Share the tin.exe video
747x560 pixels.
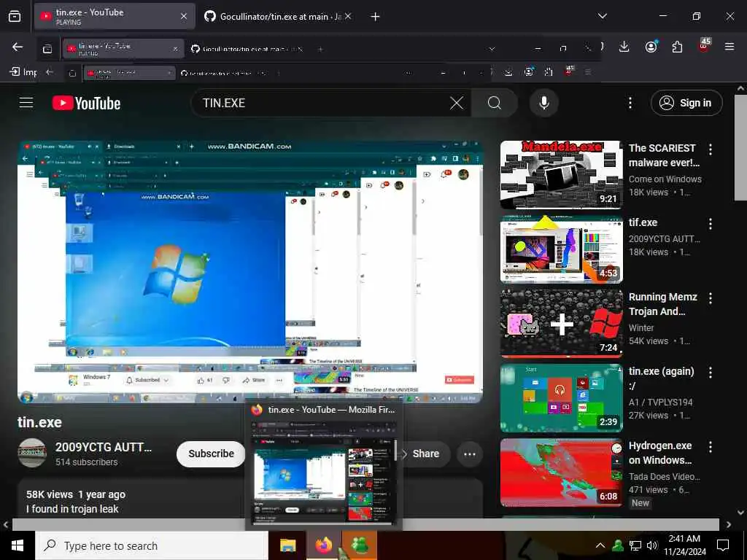click(x=425, y=454)
